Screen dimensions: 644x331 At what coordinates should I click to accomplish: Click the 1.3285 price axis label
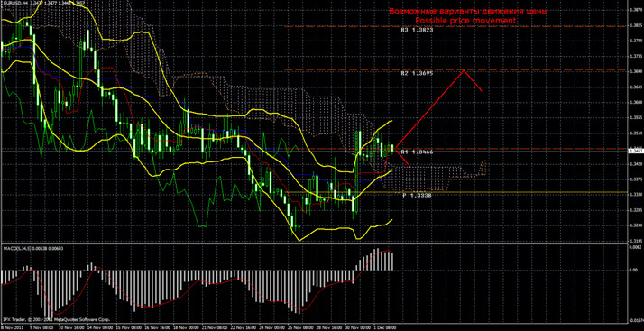click(635, 210)
